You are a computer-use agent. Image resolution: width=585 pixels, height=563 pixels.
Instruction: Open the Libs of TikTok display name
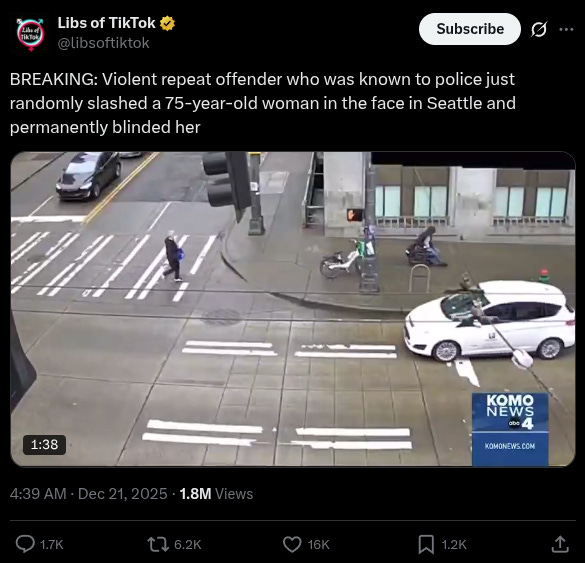(106, 23)
